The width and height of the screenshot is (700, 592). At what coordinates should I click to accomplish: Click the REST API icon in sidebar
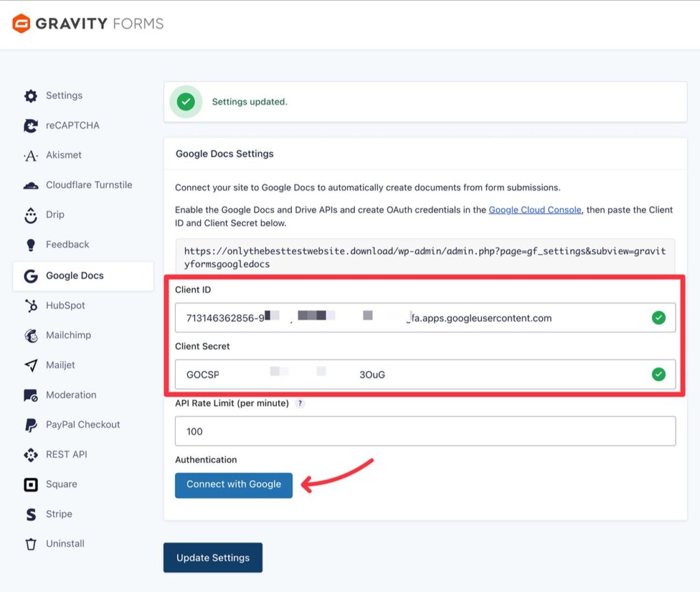(x=31, y=455)
